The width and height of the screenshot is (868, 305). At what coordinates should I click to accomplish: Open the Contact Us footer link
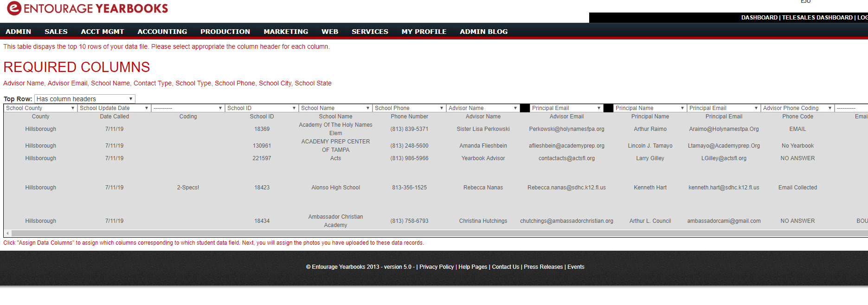pyautogui.click(x=506, y=267)
